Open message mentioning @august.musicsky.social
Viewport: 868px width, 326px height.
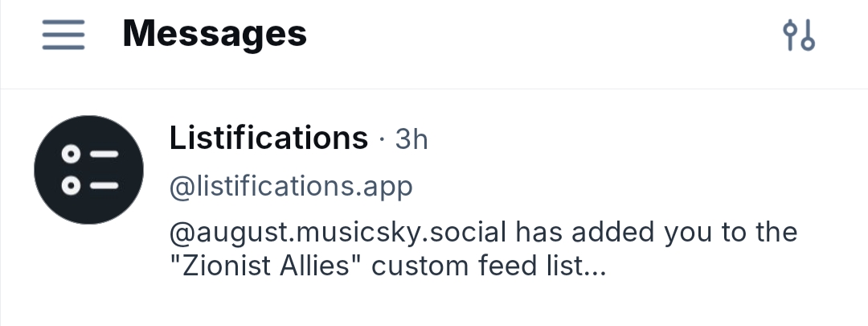click(x=338, y=233)
